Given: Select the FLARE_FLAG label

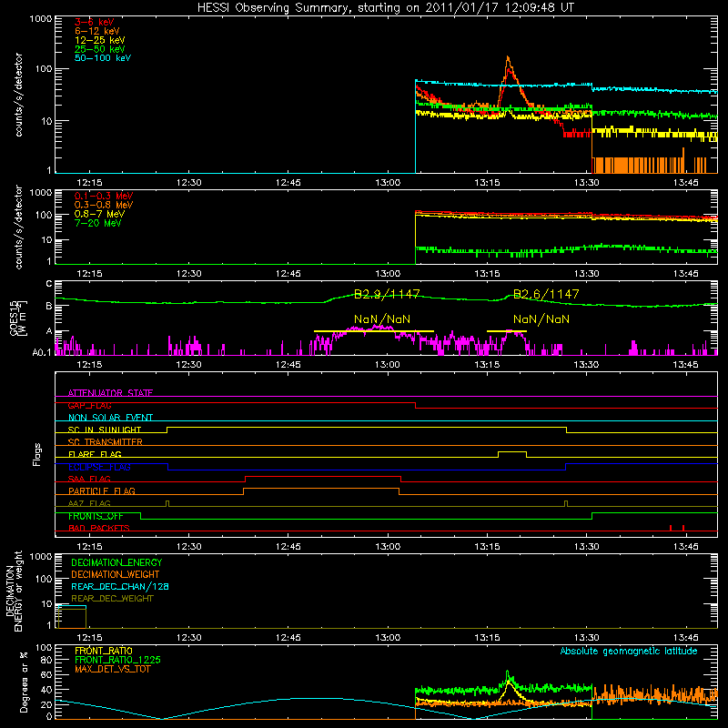Looking at the screenshot, I should pyautogui.click(x=95, y=454).
